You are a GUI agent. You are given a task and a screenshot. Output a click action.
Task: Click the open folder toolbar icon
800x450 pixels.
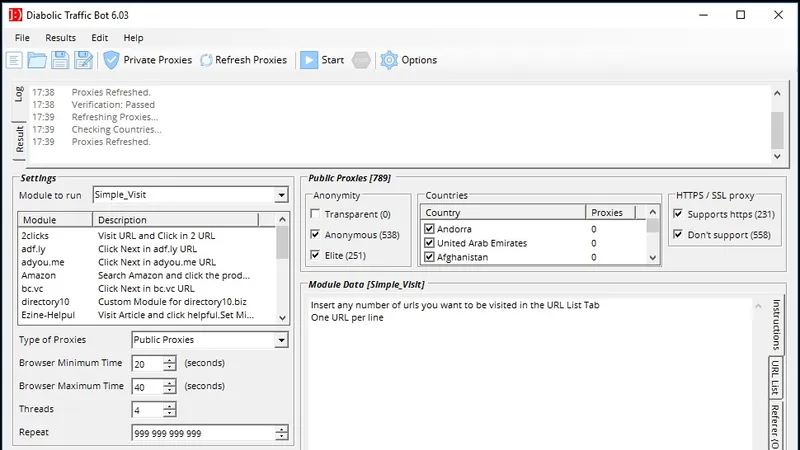pyautogui.click(x=37, y=60)
